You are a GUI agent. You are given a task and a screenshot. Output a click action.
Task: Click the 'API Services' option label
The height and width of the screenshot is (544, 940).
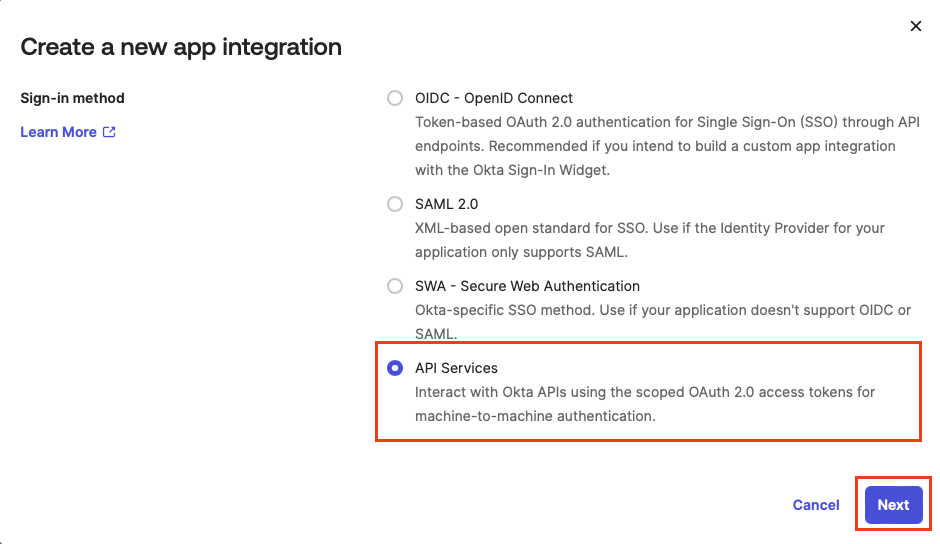coord(456,368)
